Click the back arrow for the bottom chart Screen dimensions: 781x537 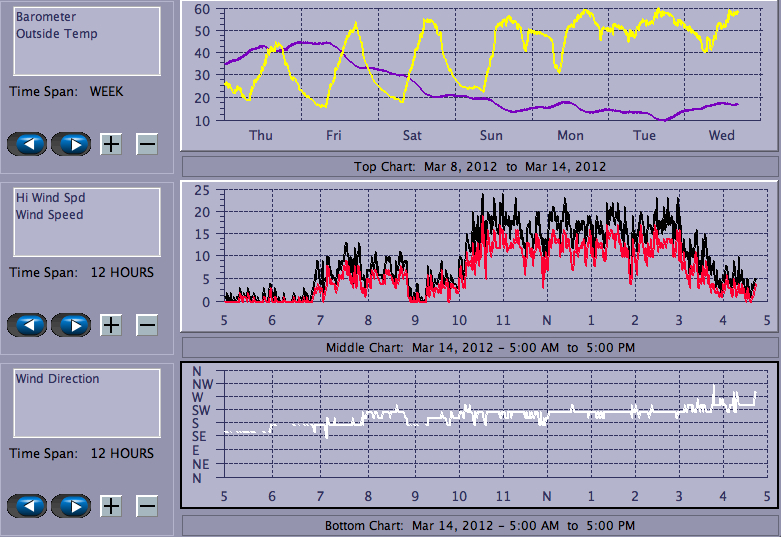click(x=27, y=506)
